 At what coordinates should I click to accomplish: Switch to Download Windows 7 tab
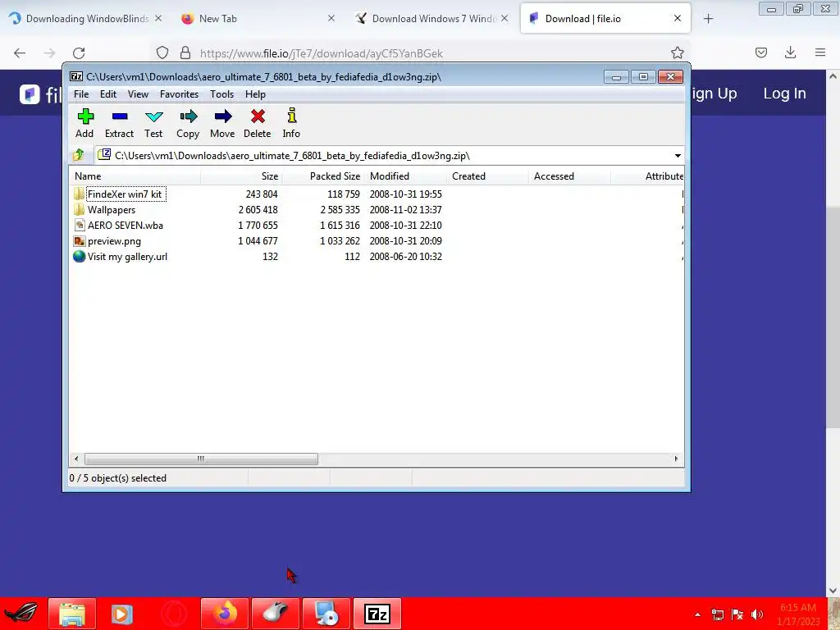431,18
